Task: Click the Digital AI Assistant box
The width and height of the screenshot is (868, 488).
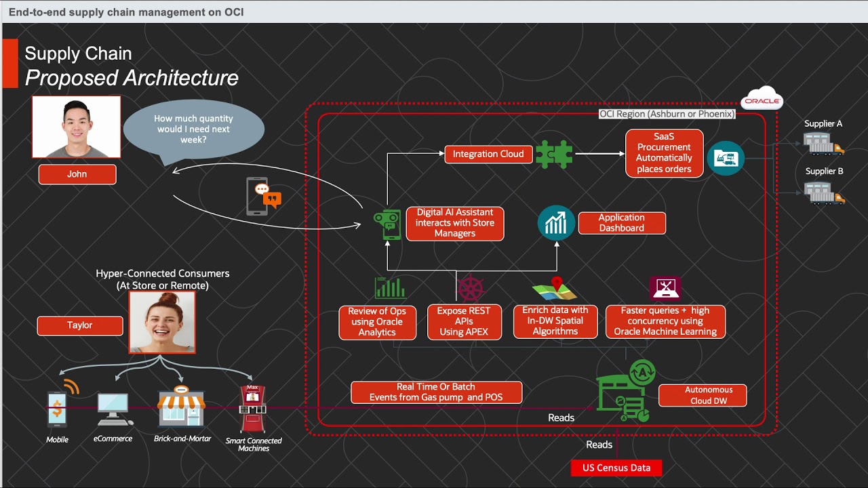Action: pyautogui.click(x=455, y=224)
